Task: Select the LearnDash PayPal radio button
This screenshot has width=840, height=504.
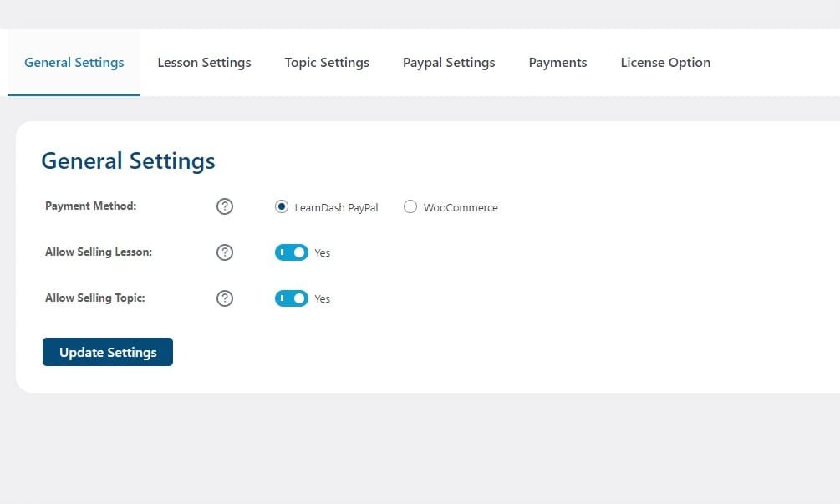Action: [281, 206]
